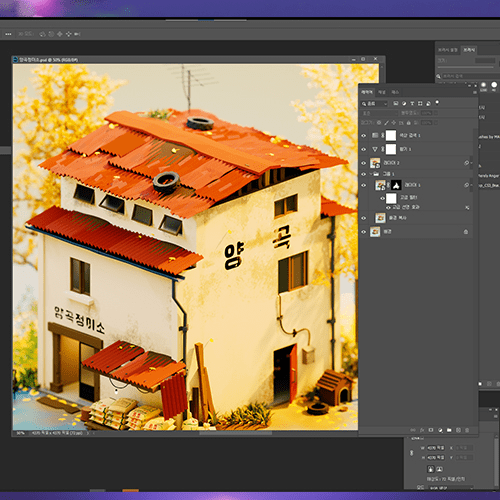Image resolution: width=500 pixels, height=500 pixels.
Task: Click the 3D pan icon in options bar
Action: point(60,34)
